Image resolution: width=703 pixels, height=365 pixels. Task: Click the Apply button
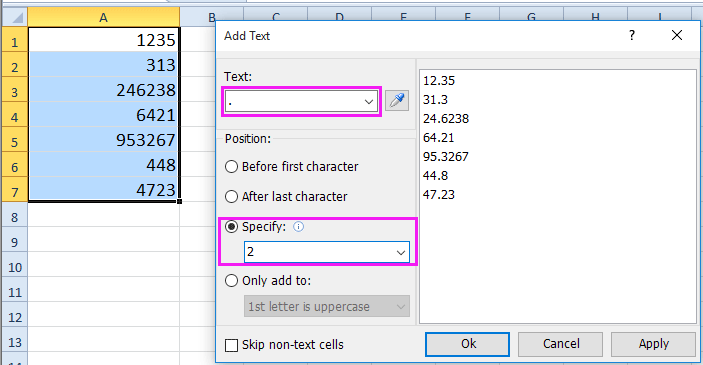click(653, 344)
